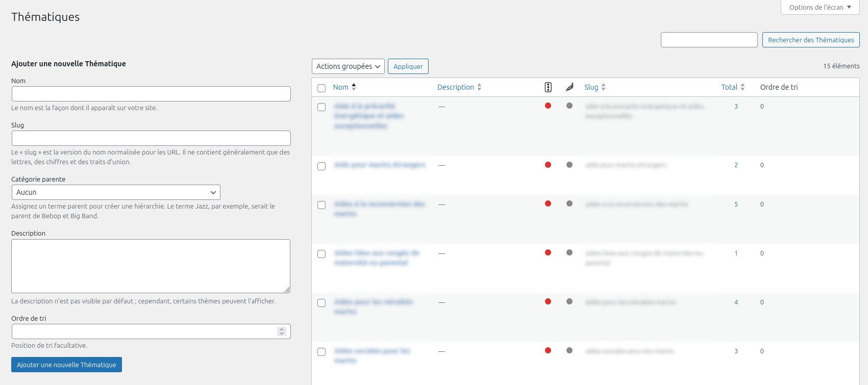Sort the table by the Total column header
This screenshot has height=385, width=868.
[729, 87]
